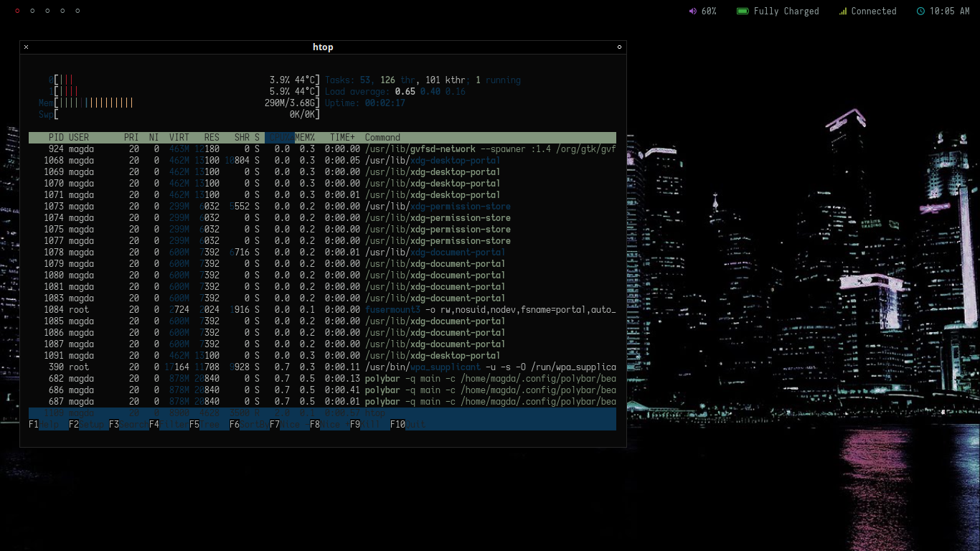This screenshot has height=551, width=980.
Task: Sort processes by clicking the MEM% header
Action: (x=304, y=137)
